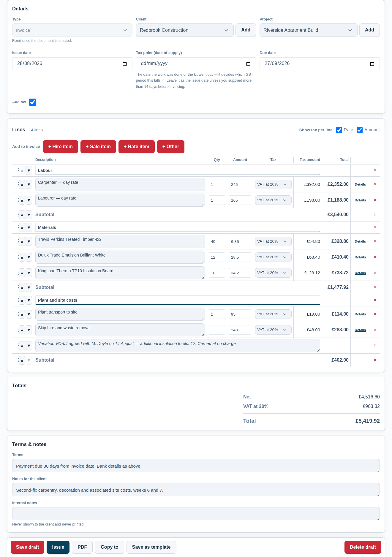Open Details for Plant transport line
The width and height of the screenshot is (392, 557).
click(x=360, y=314)
